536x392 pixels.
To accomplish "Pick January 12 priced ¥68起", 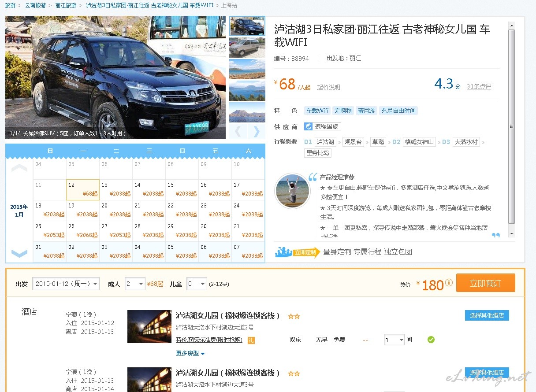I will (x=83, y=190).
